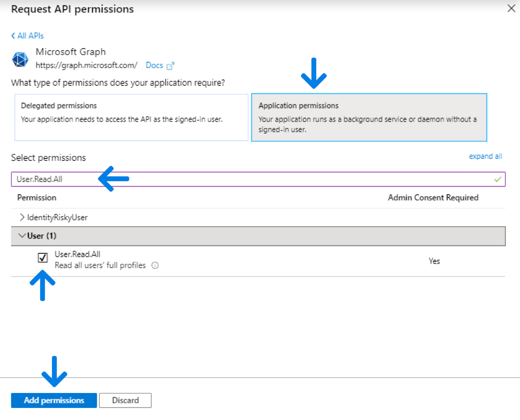Click the https://graph.microsoft.com/ URL text

pos(86,66)
